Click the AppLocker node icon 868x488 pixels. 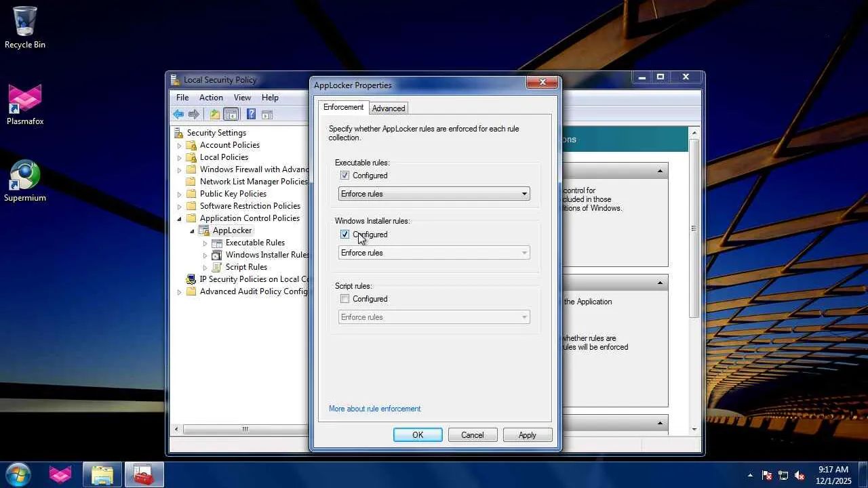click(x=204, y=230)
